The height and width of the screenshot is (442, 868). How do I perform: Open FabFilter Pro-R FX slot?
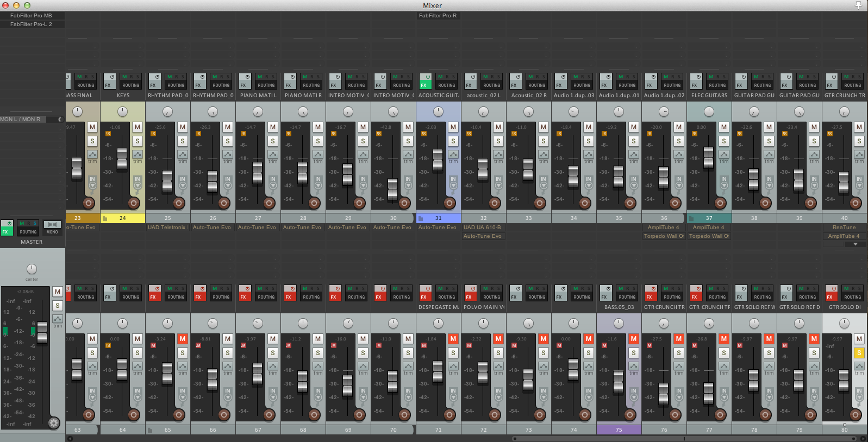[x=438, y=16]
